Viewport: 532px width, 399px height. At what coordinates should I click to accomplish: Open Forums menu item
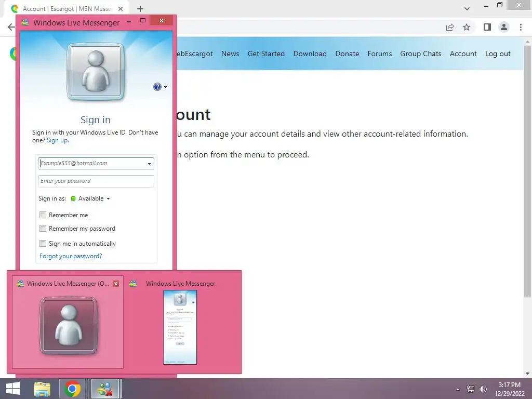point(380,54)
